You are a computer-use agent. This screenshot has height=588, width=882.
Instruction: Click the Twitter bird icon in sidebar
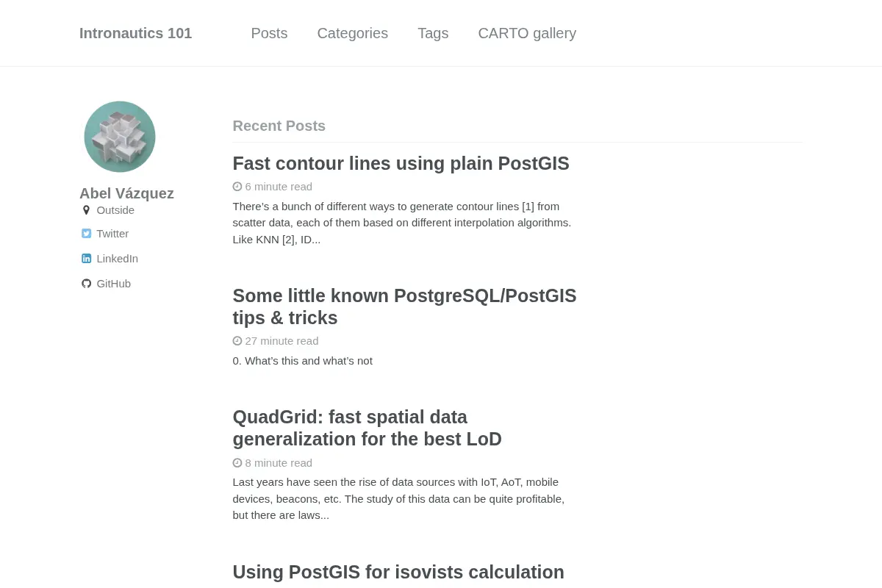(86, 234)
